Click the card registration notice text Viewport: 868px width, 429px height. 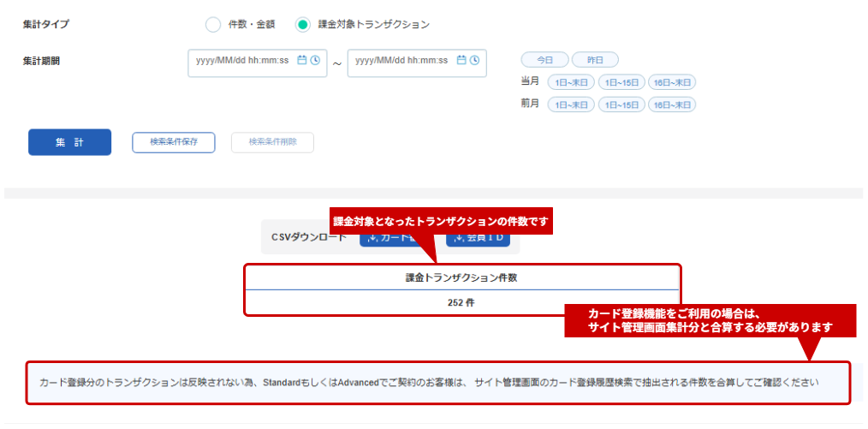(x=429, y=383)
